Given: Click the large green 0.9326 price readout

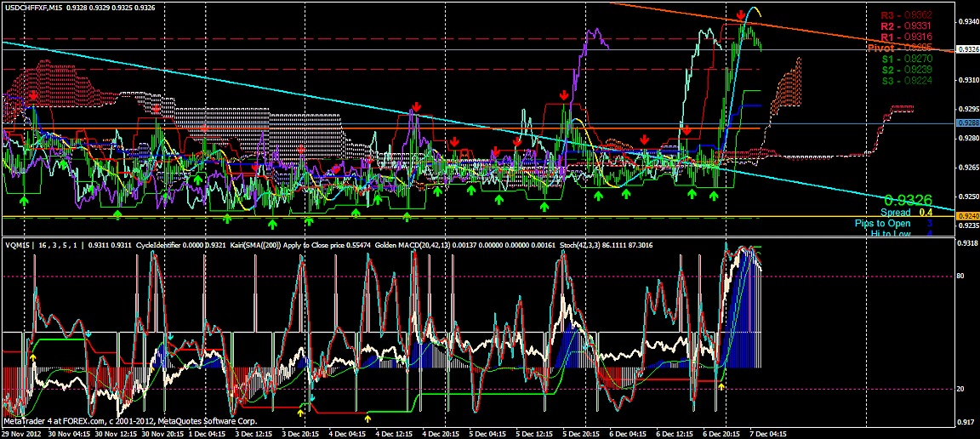Looking at the screenshot, I should (x=909, y=201).
